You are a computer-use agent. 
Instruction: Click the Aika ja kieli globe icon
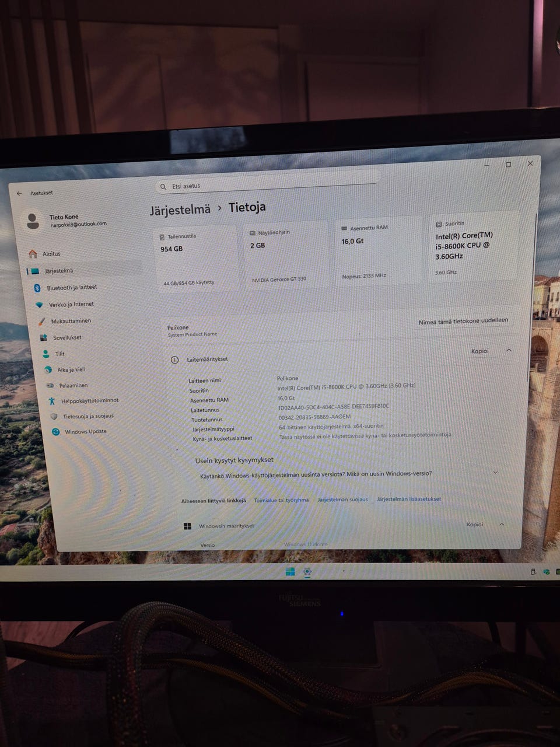coord(48,370)
